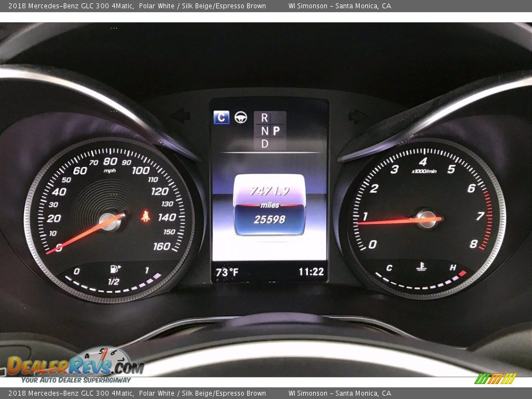Click the 747 1.9 trip reading
The image size is (532, 399).
coord(269,191)
